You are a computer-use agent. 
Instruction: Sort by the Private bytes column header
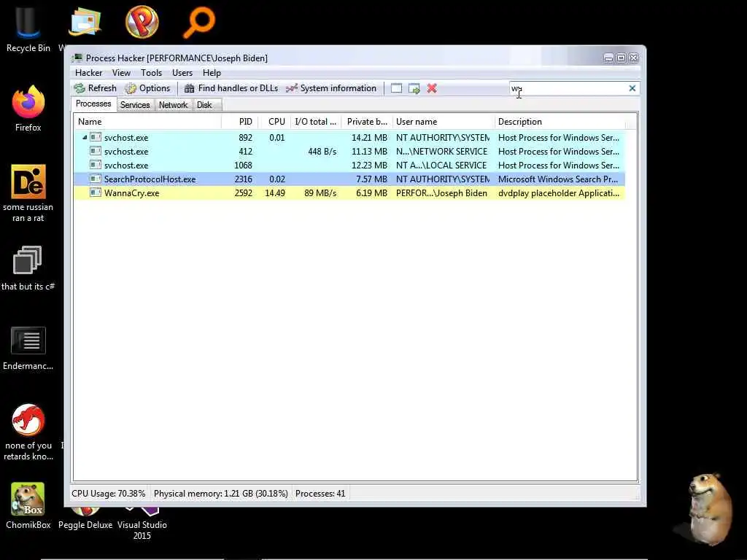tap(367, 122)
